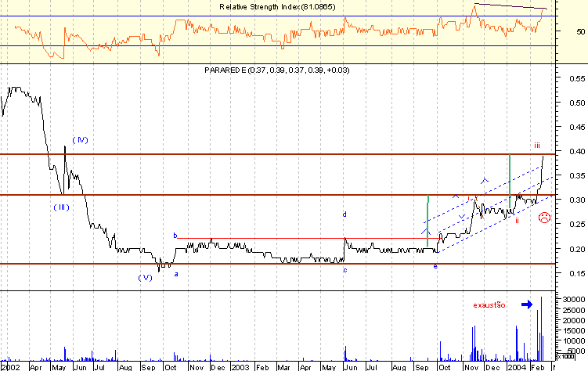The height and width of the screenshot is (371, 588).
Task: Click the blue wave label c
Action: coord(345,270)
